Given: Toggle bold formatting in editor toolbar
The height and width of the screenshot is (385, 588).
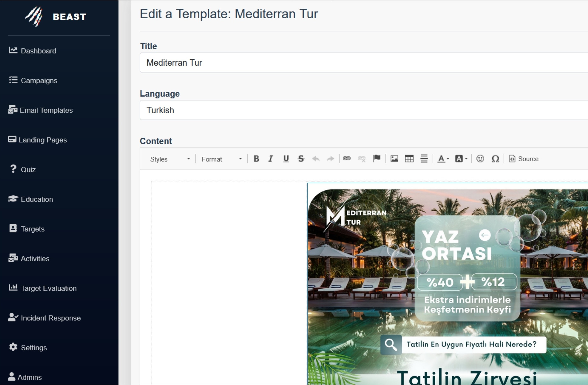Looking at the screenshot, I should point(256,159).
